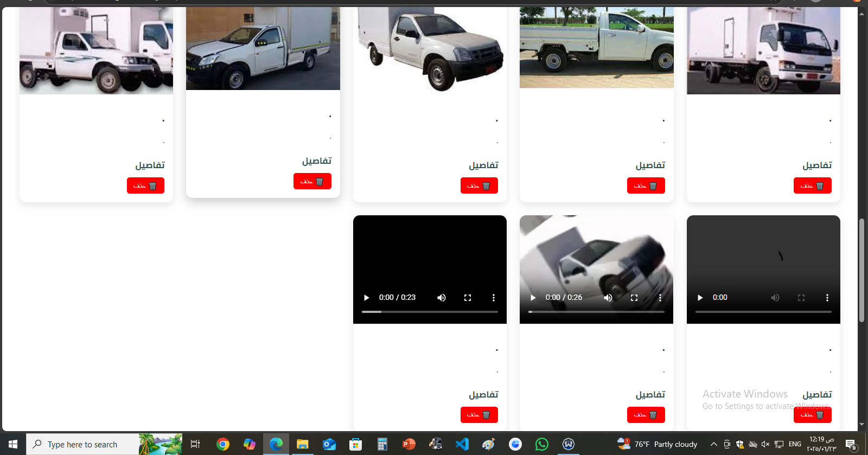Play the last video showing 0:00

(x=700, y=298)
